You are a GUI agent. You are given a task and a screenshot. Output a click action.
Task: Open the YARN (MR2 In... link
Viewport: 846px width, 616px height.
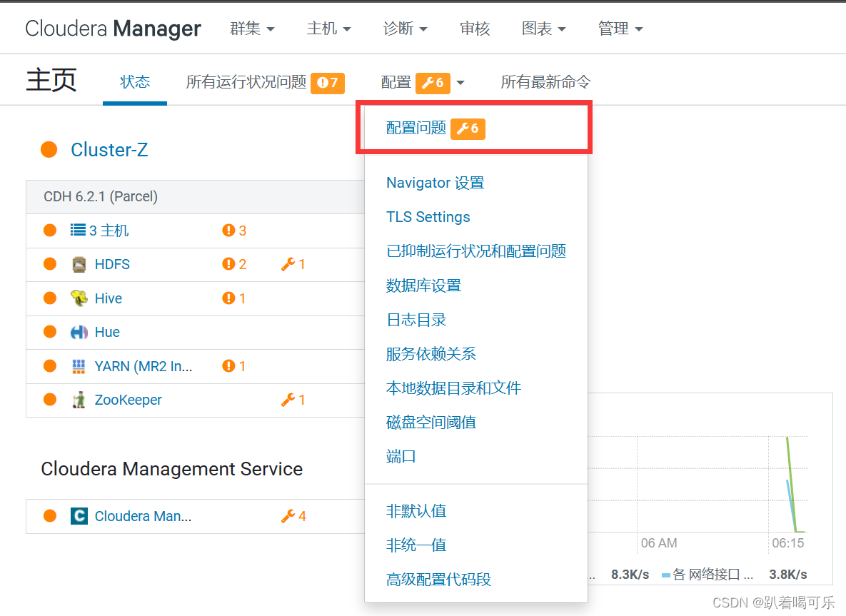click(x=143, y=366)
